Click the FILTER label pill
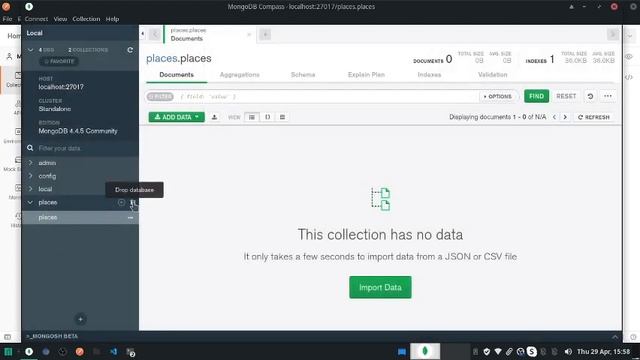Image resolution: width=640 pixels, height=360 pixels. pyautogui.click(x=160, y=96)
